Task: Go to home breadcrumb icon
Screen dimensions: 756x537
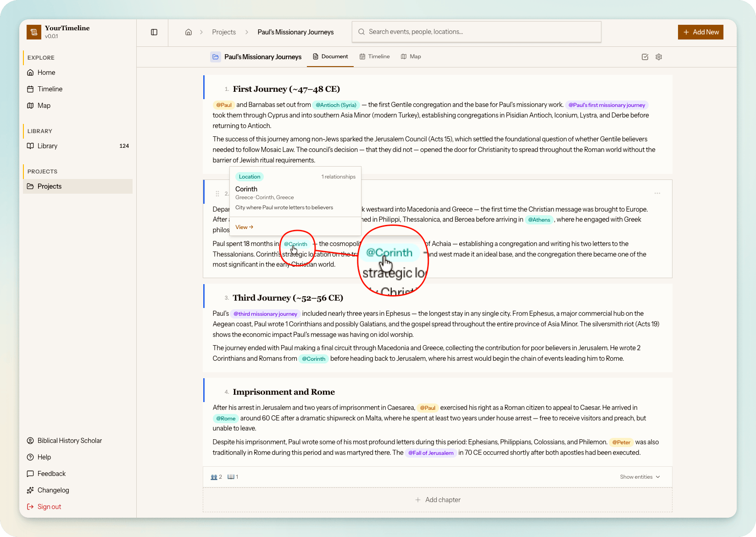Action: (x=189, y=32)
